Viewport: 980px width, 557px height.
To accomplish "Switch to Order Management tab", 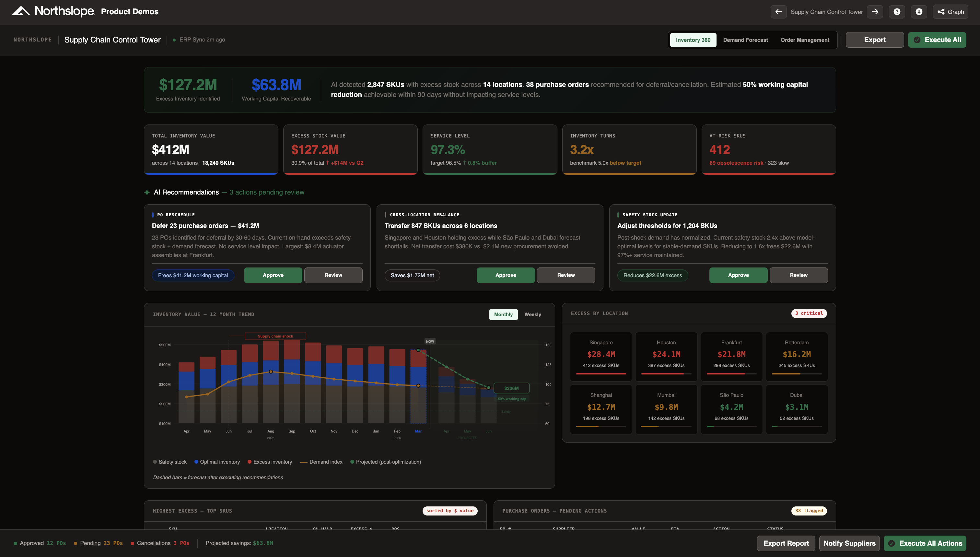I will [805, 40].
